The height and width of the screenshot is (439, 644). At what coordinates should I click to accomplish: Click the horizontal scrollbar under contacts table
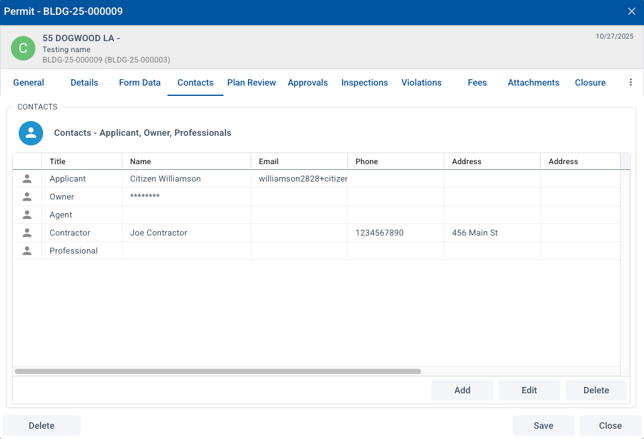click(218, 371)
